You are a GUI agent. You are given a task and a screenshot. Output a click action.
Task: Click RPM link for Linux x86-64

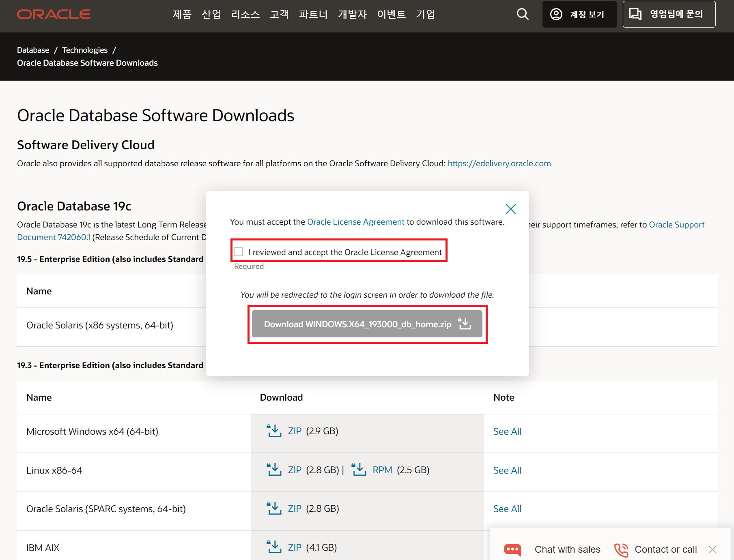[383, 470]
